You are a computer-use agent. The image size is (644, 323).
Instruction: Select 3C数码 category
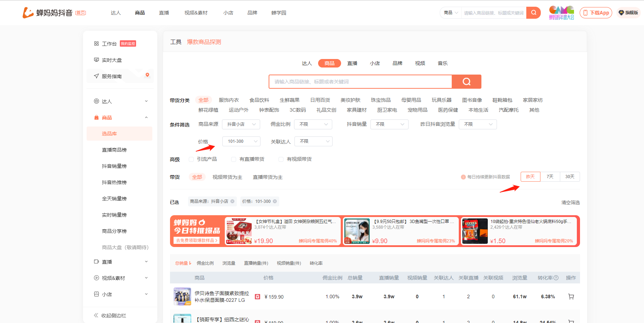(x=298, y=110)
